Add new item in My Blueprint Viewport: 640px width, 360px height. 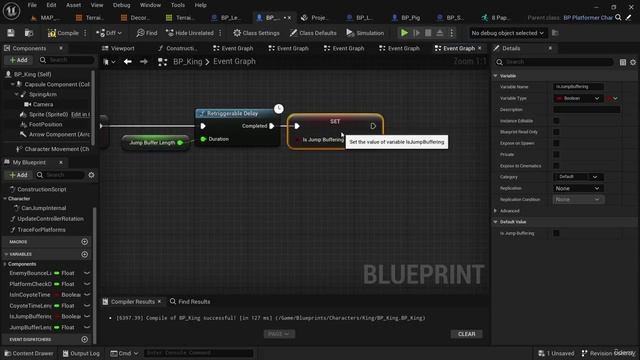[x=18, y=175]
